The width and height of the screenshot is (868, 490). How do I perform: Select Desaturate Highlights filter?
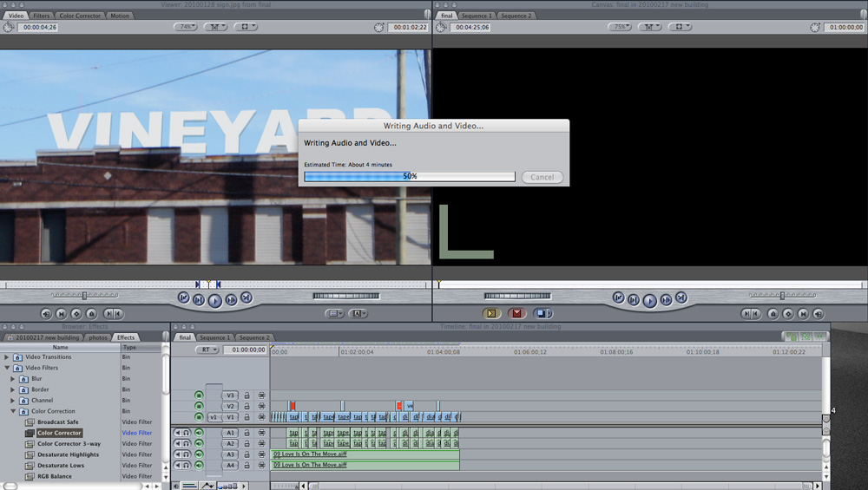pos(68,454)
